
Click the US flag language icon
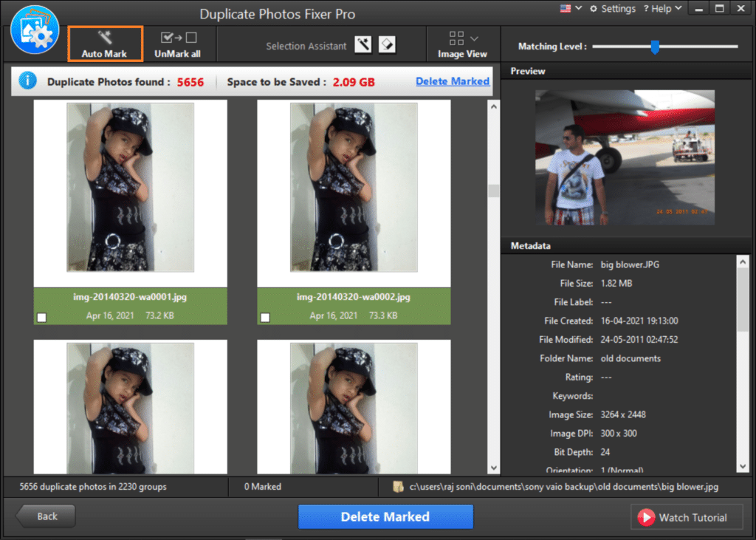(x=566, y=8)
